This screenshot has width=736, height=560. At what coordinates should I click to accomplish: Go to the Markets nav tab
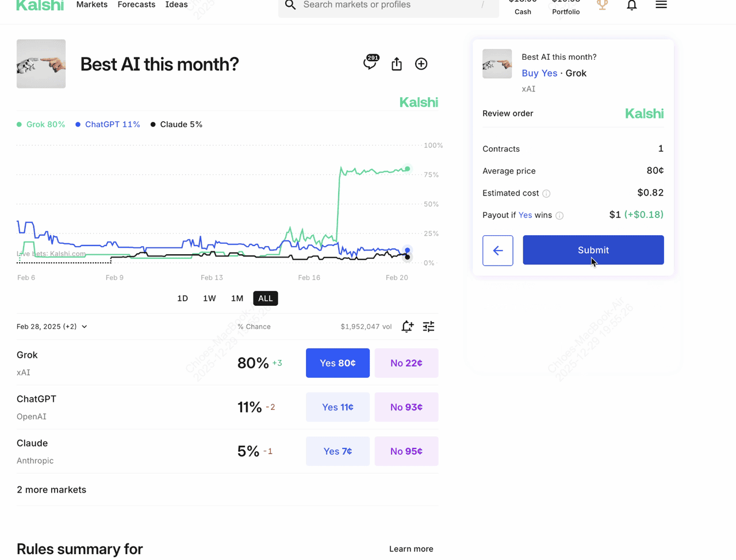pyautogui.click(x=92, y=5)
